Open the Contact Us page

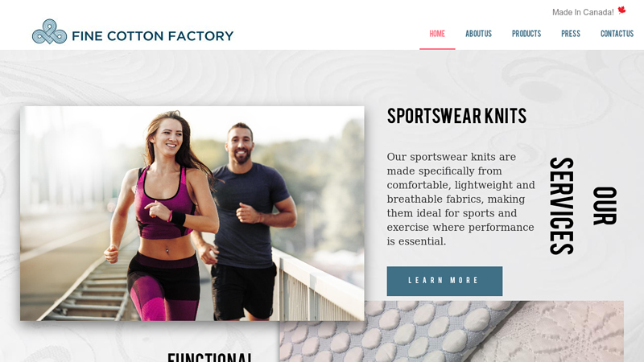(x=617, y=34)
